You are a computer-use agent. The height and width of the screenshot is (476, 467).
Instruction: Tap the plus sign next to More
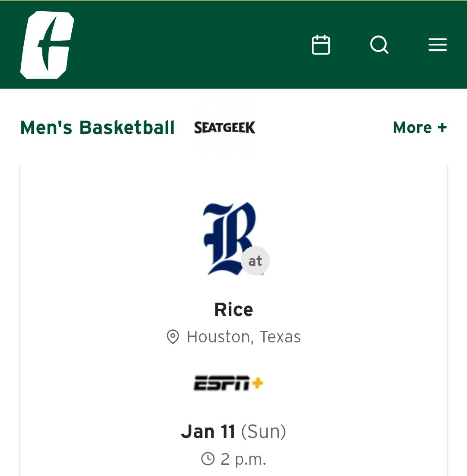(x=442, y=128)
